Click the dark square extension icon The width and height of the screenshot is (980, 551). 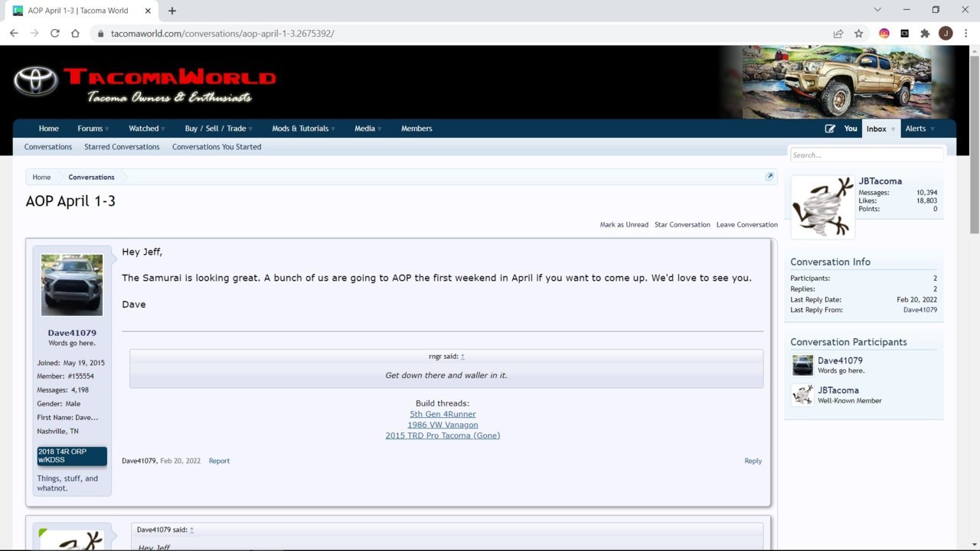click(904, 34)
